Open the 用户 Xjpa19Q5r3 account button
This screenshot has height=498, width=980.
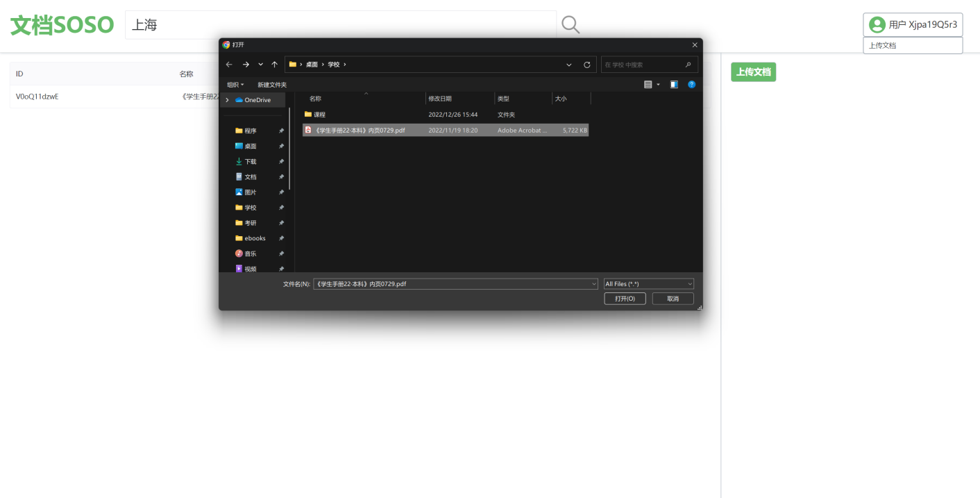913,24
